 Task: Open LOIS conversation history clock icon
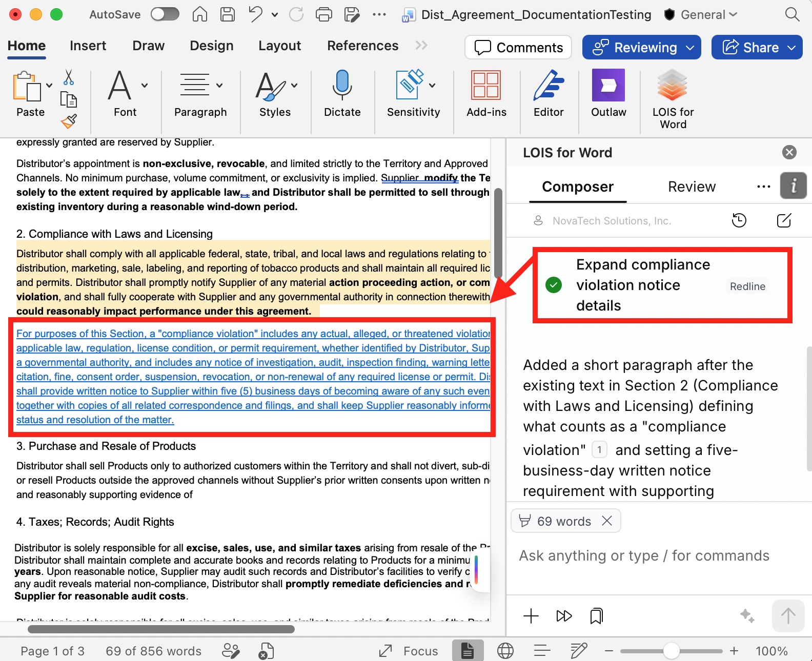(739, 220)
